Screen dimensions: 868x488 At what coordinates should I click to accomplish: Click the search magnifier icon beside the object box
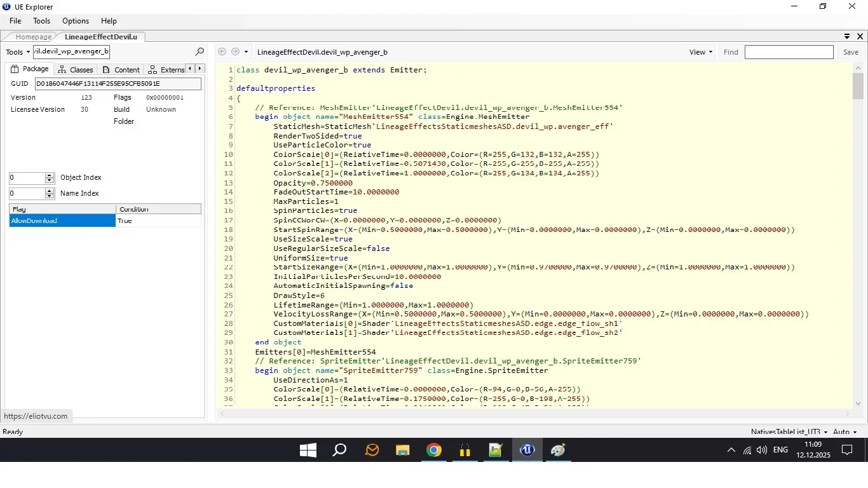click(200, 52)
